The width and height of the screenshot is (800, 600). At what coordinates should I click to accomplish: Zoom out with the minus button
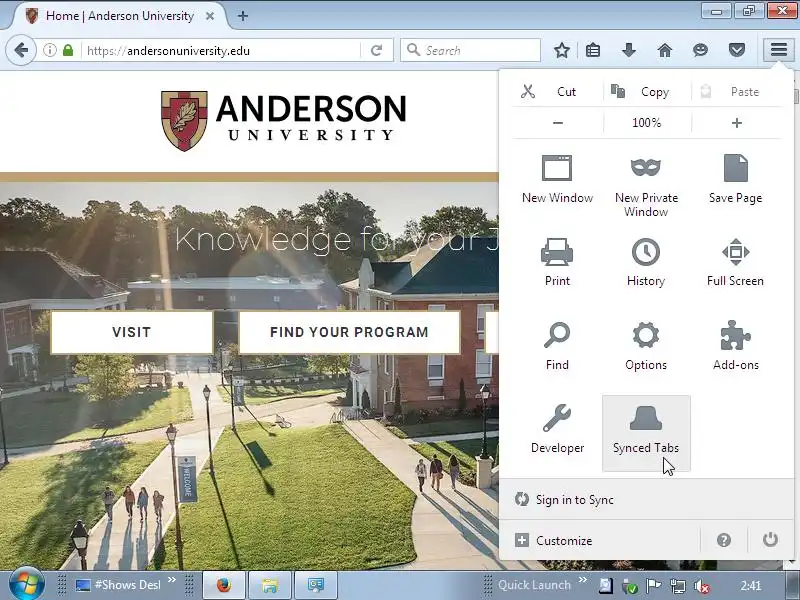(558, 123)
